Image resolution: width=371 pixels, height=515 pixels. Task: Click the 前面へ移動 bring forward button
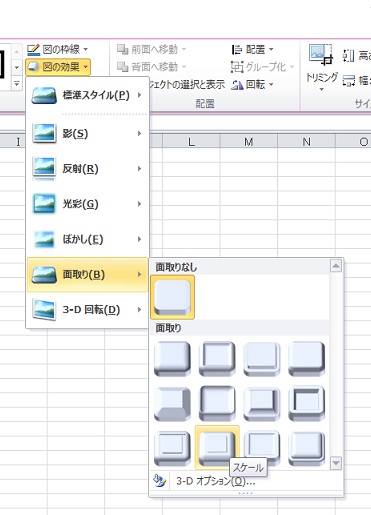[x=151, y=50]
